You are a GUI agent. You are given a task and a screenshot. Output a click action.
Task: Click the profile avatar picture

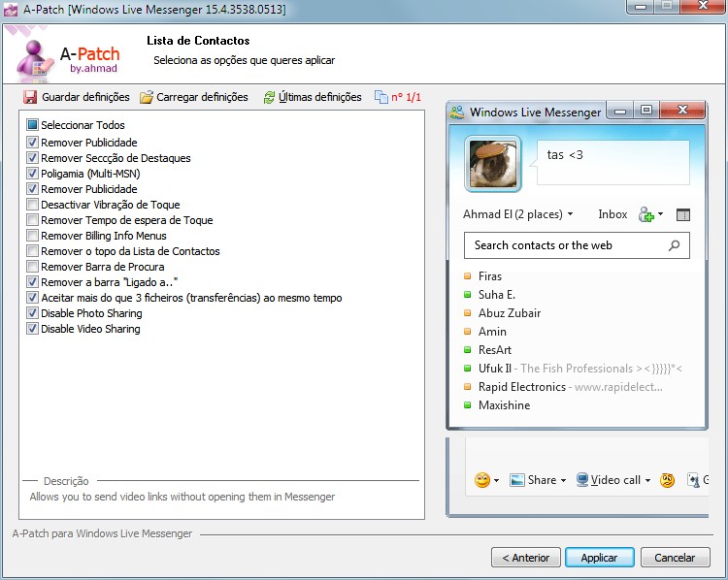pos(493,164)
